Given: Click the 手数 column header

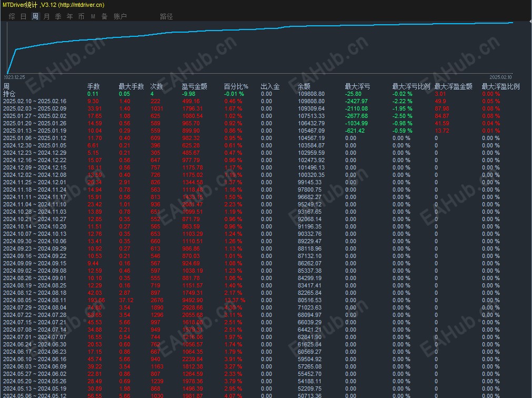Looking at the screenshot, I should [93, 86].
